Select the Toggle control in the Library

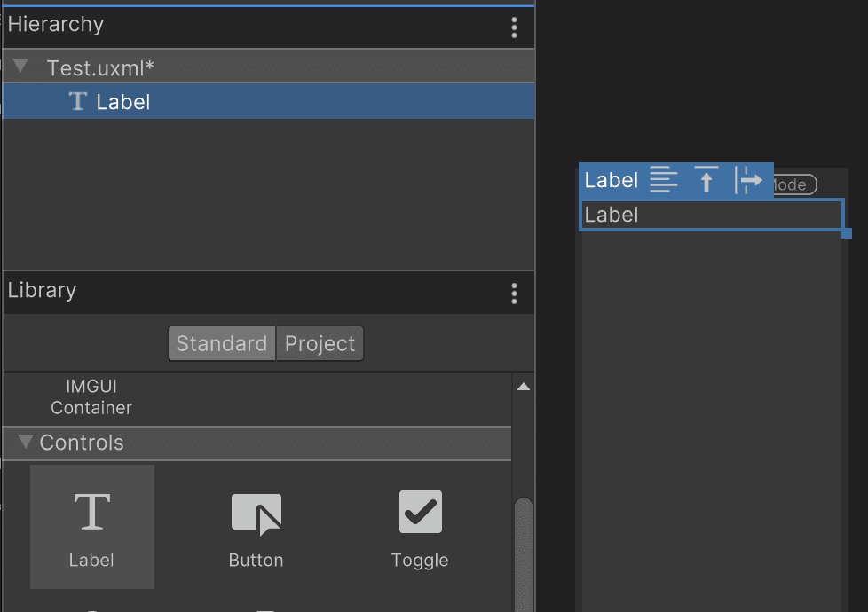point(420,527)
